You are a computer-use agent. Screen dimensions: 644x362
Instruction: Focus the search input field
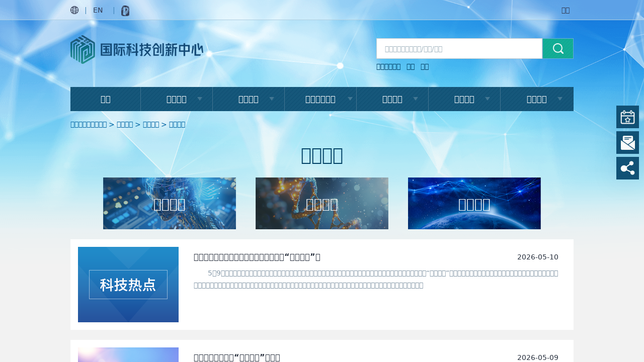(x=459, y=49)
